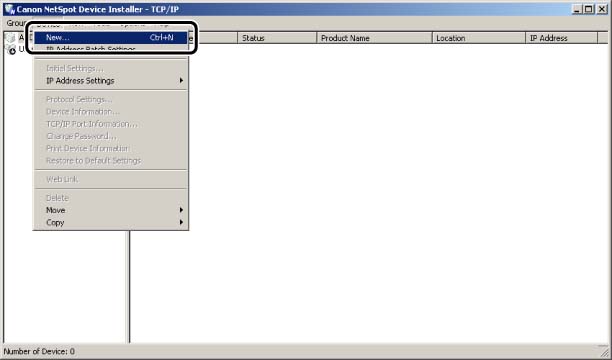Choose New... from the Device menu

111,37
